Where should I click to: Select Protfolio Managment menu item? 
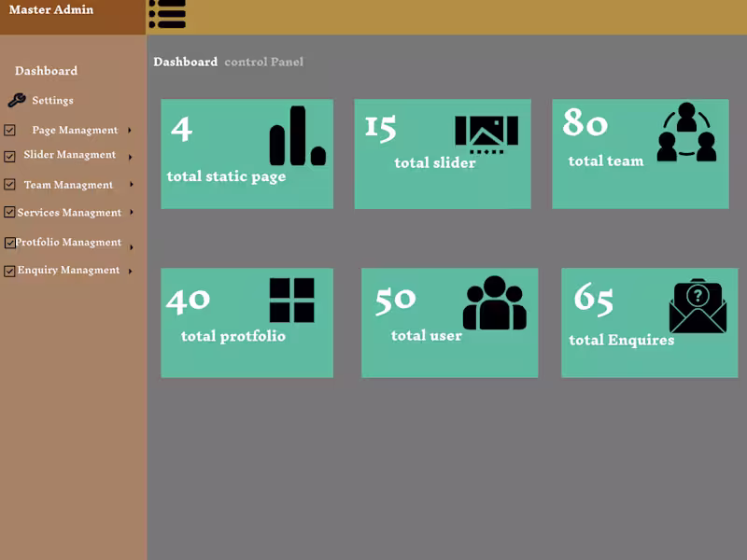point(68,243)
